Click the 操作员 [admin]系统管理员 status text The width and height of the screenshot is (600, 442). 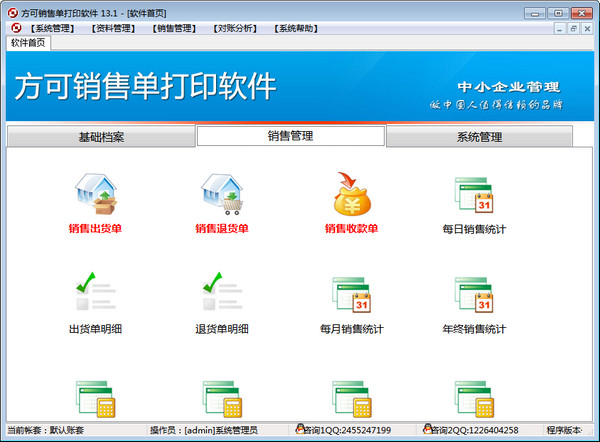tap(204, 430)
